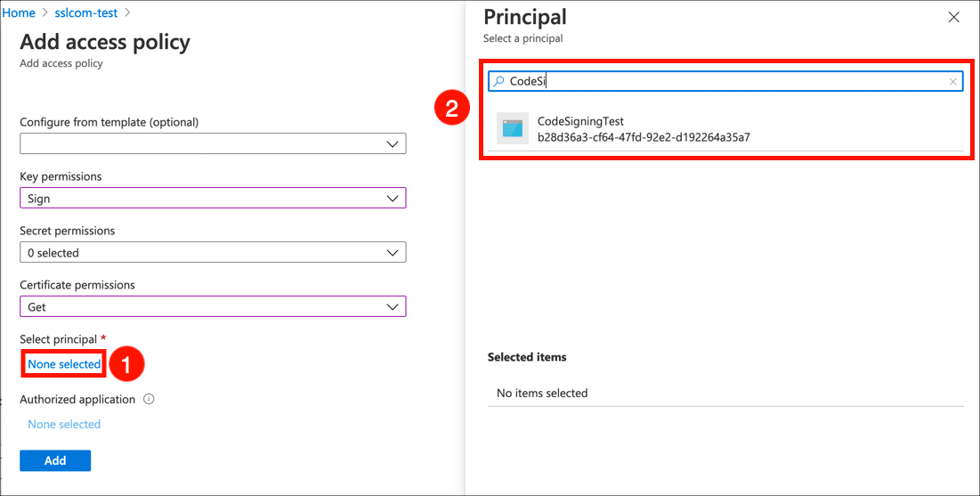Click the Key permissions chevron arrow
This screenshot has height=496, width=980.
[393, 199]
